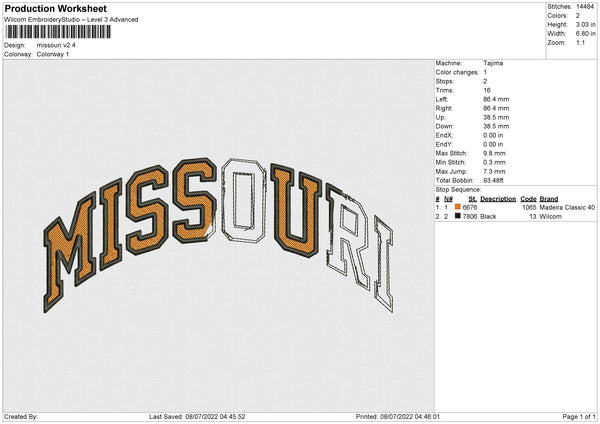
Task: Click the stitches count 14484
Action: (x=585, y=7)
